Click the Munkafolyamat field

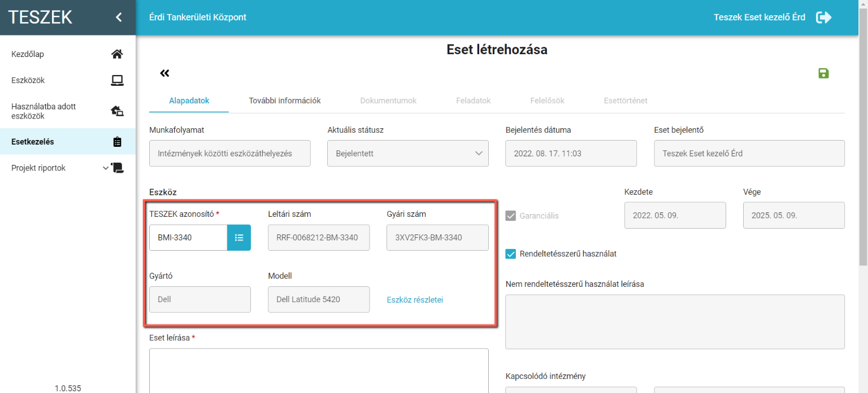click(x=230, y=153)
